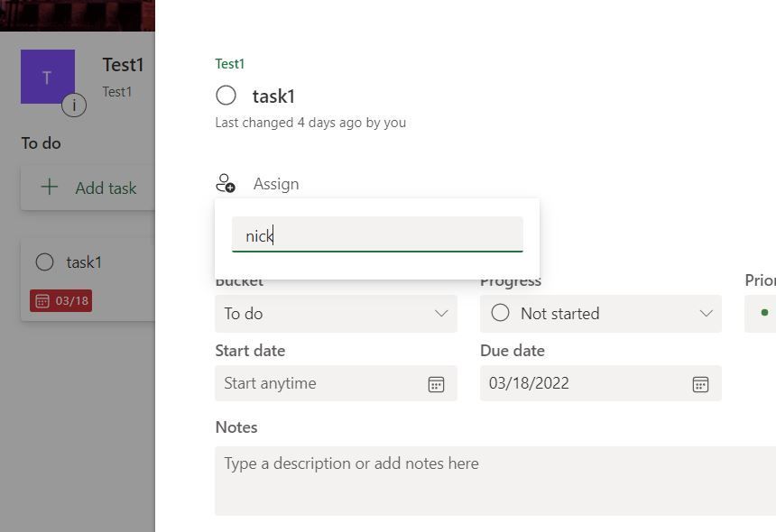The height and width of the screenshot is (532, 776).
Task: Click the plan info icon on Test1 tile
Action: [x=74, y=105]
